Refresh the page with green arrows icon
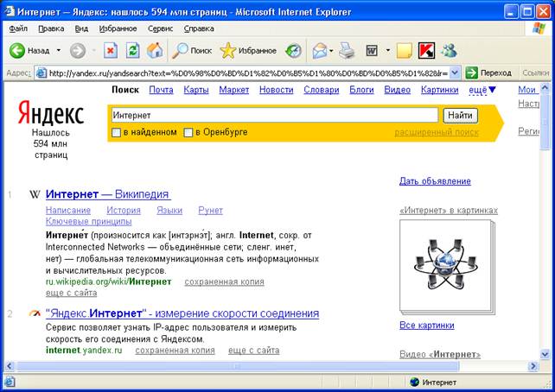 (133, 51)
